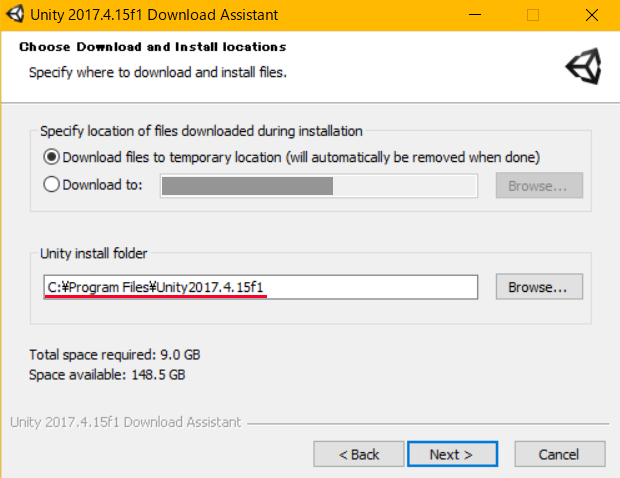
Task: Cancel the Download Assistant
Action: coord(560,454)
